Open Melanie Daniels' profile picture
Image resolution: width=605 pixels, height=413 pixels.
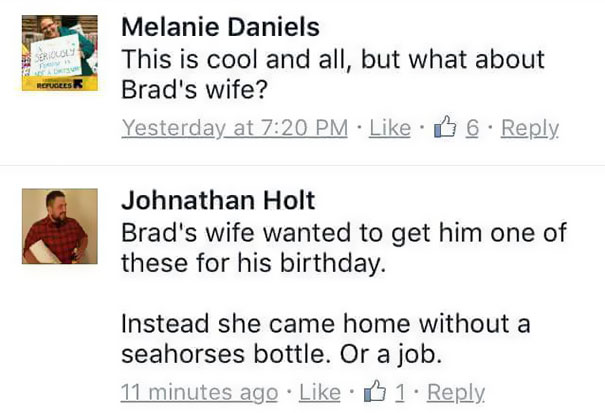coord(59,53)
